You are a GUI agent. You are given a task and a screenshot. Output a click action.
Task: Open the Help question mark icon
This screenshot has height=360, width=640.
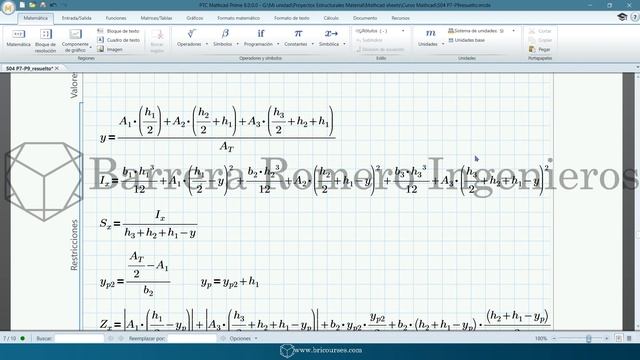[x=635, y=17]
